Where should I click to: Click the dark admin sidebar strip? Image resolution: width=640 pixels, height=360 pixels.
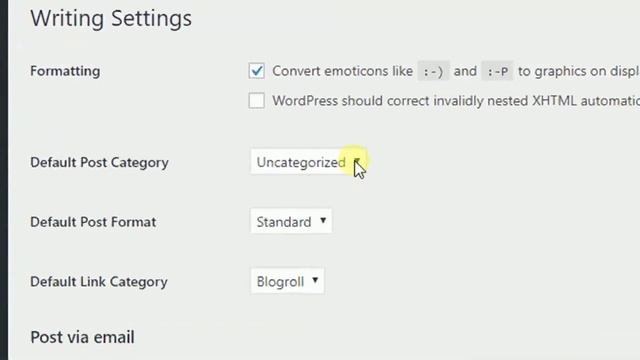(4, 180)
